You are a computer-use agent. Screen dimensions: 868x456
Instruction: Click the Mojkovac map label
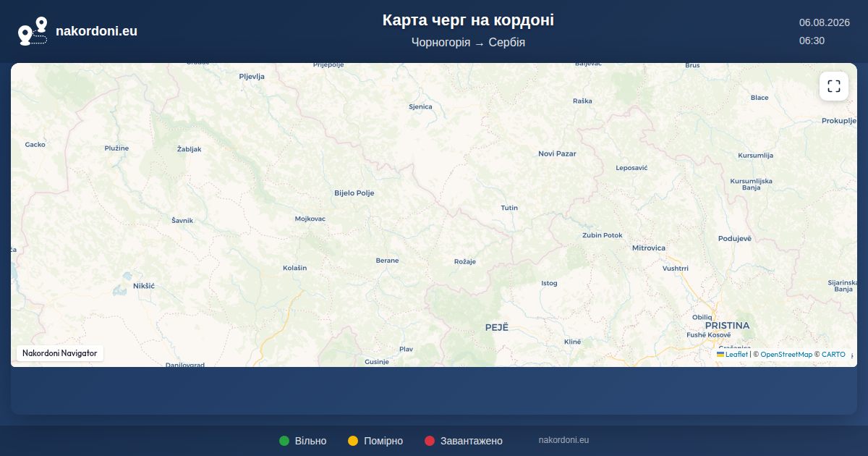coord(310,219)
